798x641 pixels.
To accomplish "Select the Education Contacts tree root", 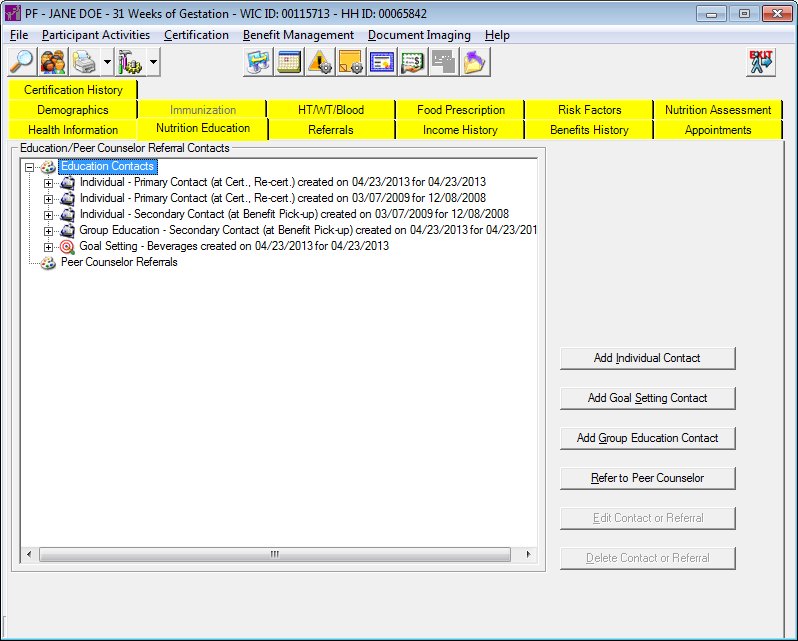I will [x=107, y=166].
